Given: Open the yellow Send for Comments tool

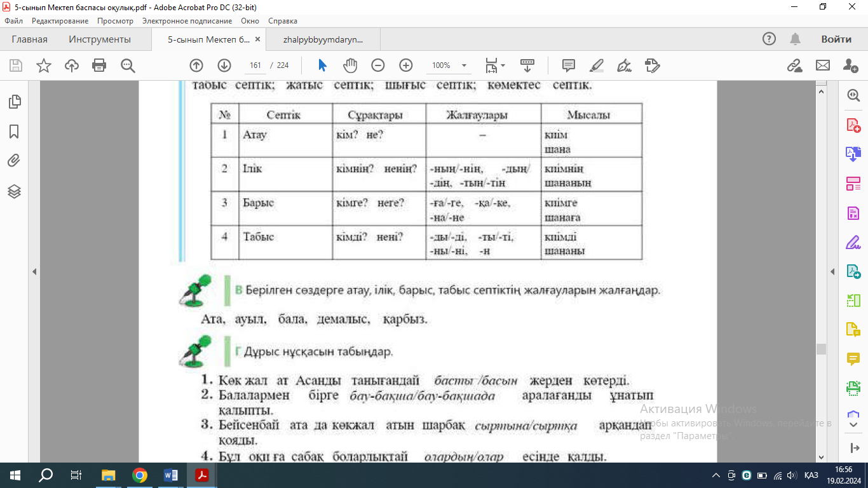Looking at the screenshot, I should point(853,330).
